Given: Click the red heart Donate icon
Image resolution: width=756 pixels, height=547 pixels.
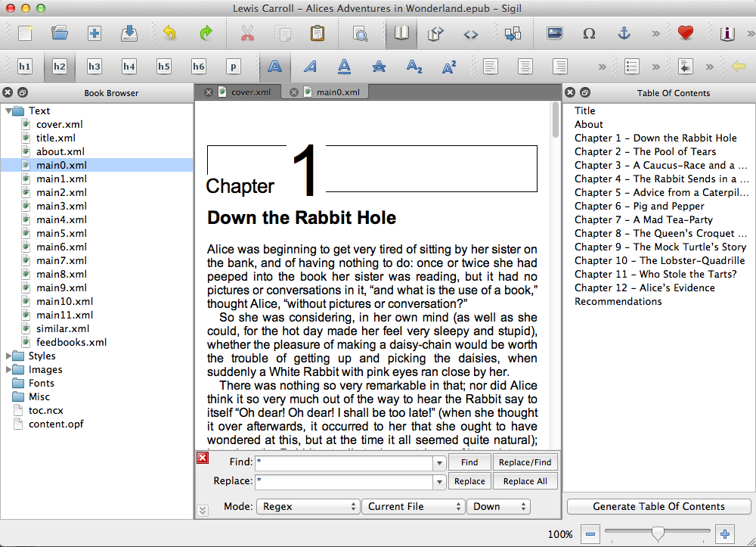Looking at the screenshot, I should click(x=685, y=33).
